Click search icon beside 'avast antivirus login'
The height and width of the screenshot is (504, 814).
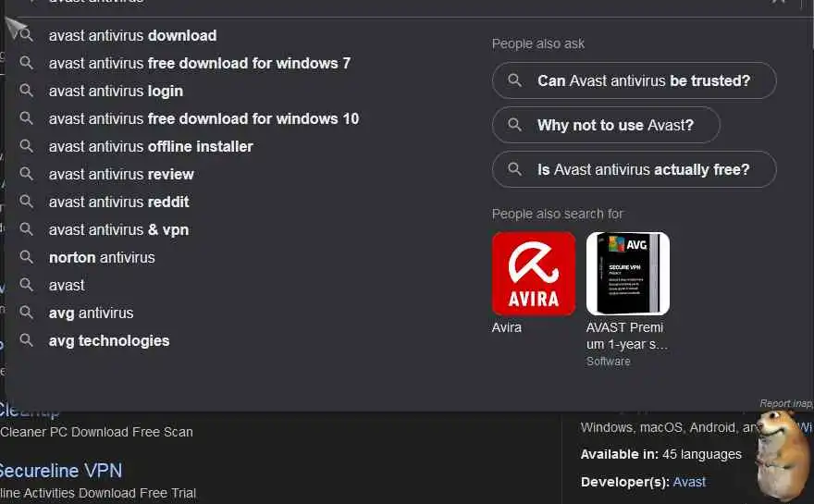click(26, 91)
